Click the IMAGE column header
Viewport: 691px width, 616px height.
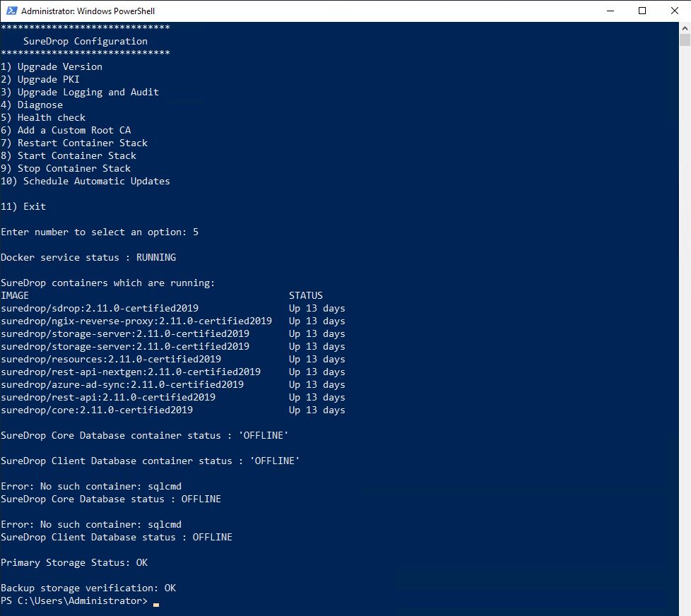point(15,296)
